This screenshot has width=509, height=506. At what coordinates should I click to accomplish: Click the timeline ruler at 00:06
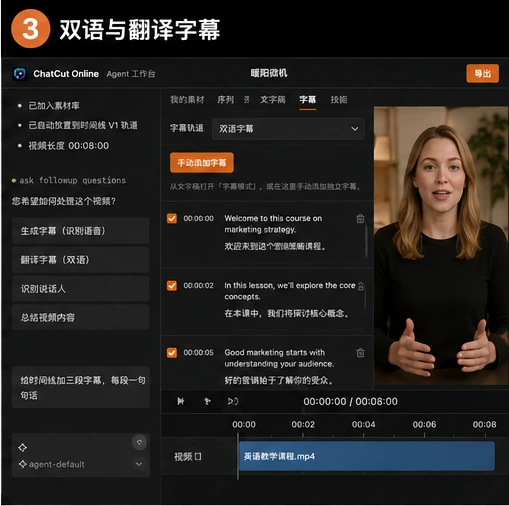(424, 425)
